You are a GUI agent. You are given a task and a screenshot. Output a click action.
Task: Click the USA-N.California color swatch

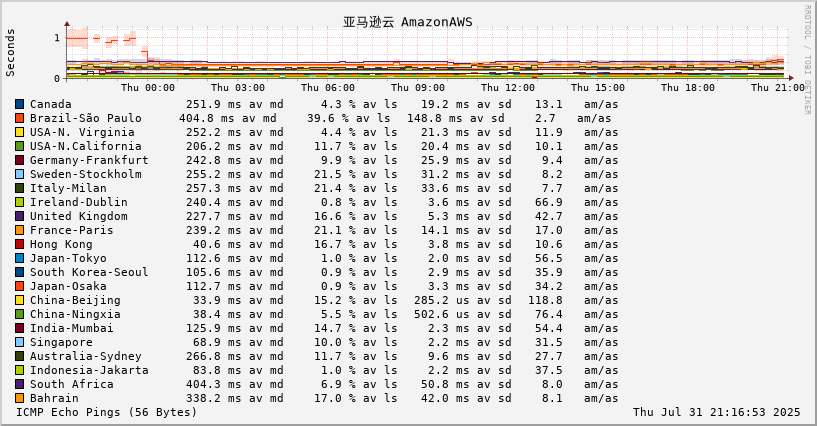[19, 146]
